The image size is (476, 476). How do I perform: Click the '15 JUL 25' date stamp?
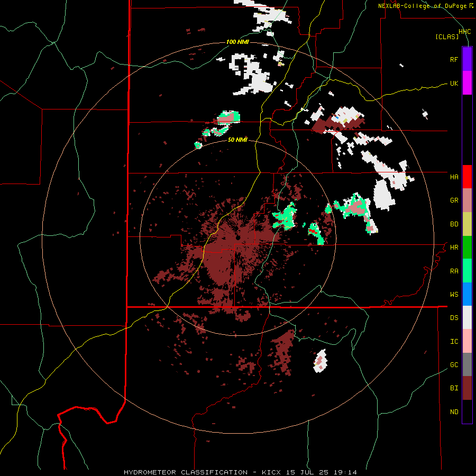point(309,472)
